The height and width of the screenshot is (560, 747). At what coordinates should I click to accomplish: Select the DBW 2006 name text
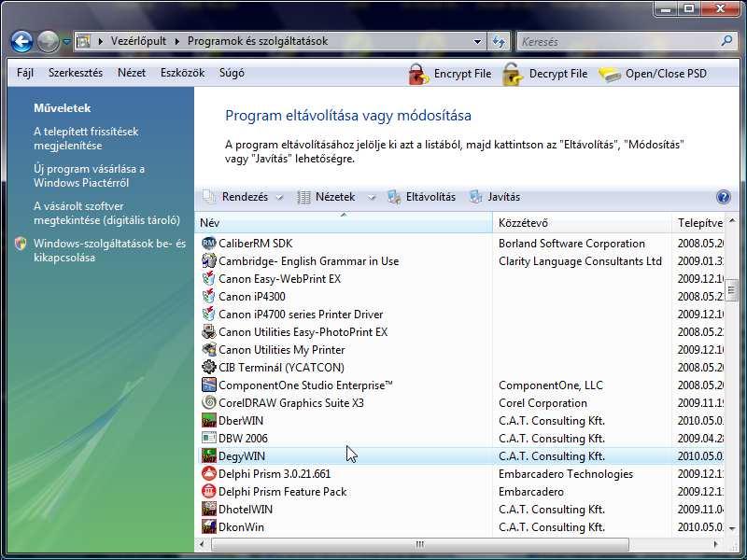coord(243,438)
